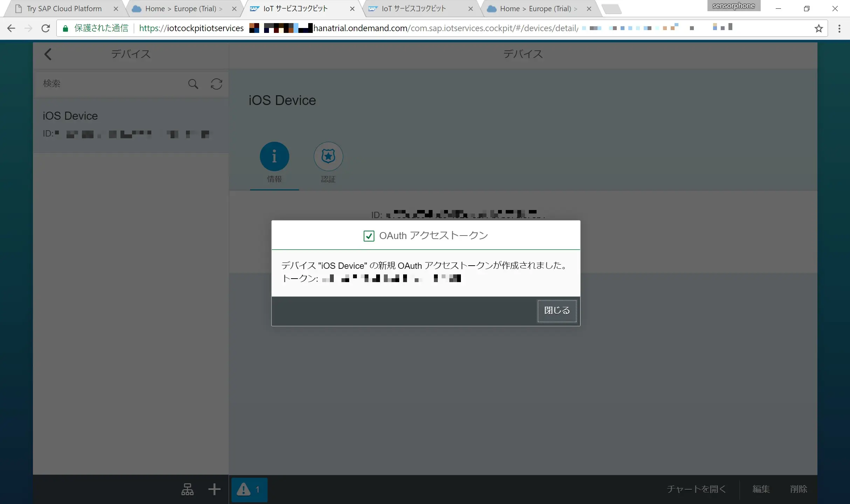Open the 情報 info tab icon

(x=274, y=156)
